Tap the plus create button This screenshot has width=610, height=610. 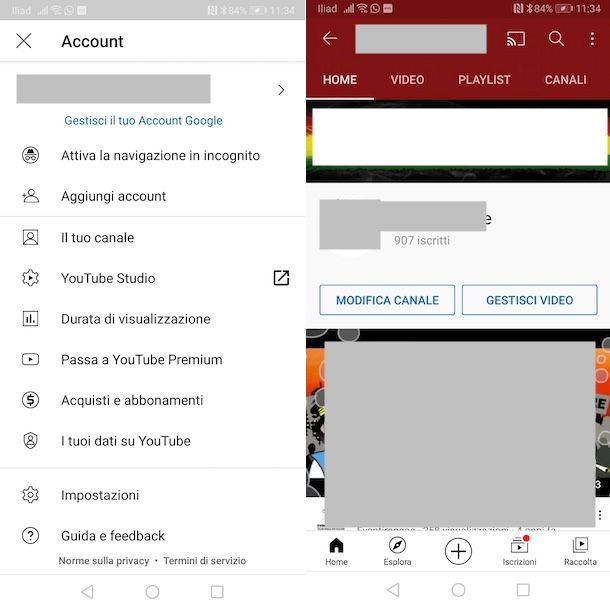click(458, 551)
